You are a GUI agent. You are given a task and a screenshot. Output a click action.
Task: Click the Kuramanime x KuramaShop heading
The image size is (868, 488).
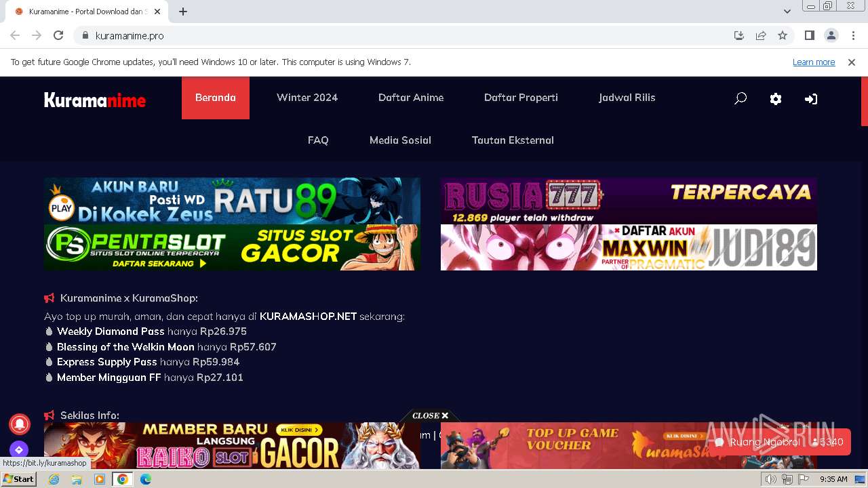[129, 298]
